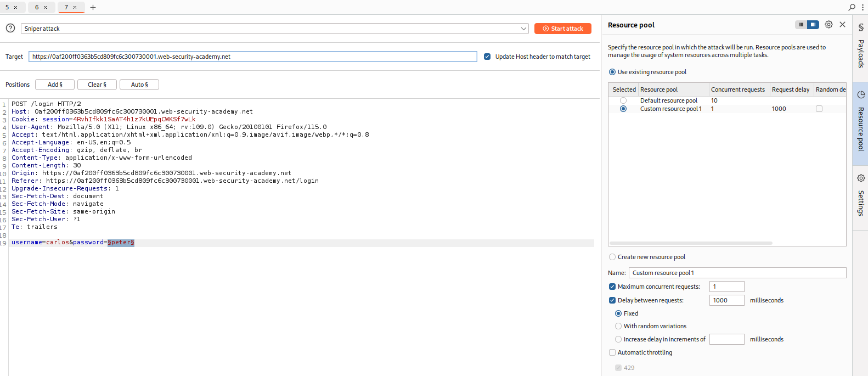Expand the Sniper attack type dropdown
Viewport: 868px width, 376px height.
[523, 29]
